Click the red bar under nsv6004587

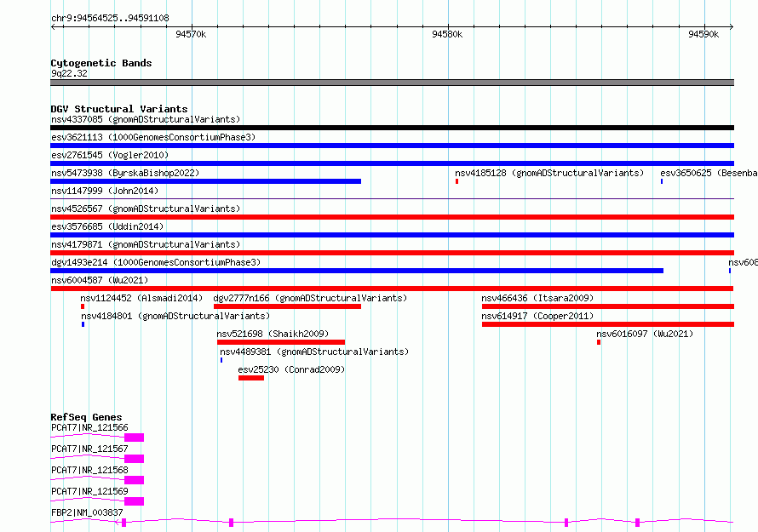[x=392, y=289]
